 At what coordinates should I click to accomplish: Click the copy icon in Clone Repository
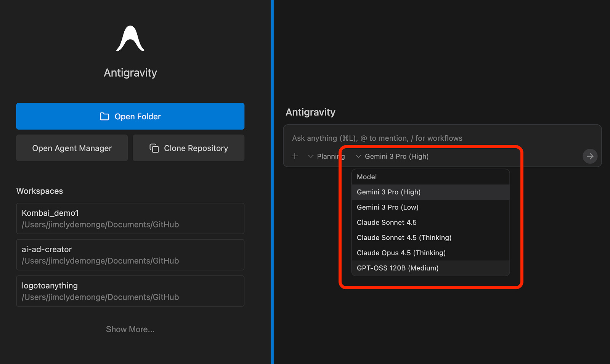[154, 148]
